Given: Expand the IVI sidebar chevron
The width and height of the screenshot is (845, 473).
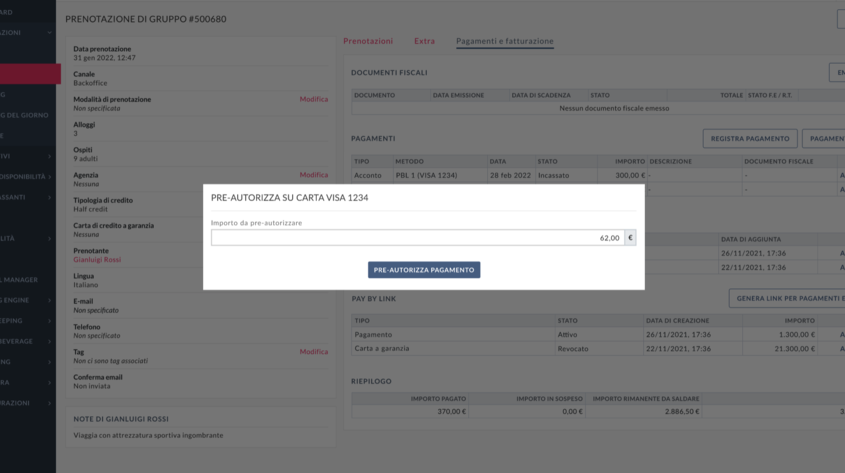Looking at the screenshot, I should coord(49,156).
